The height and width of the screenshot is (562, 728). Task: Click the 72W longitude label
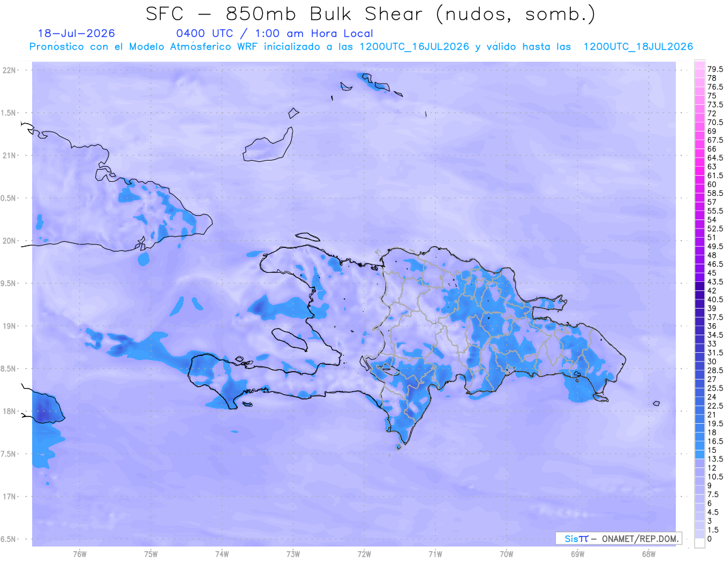pyautogui.click(x=365, y=554)
